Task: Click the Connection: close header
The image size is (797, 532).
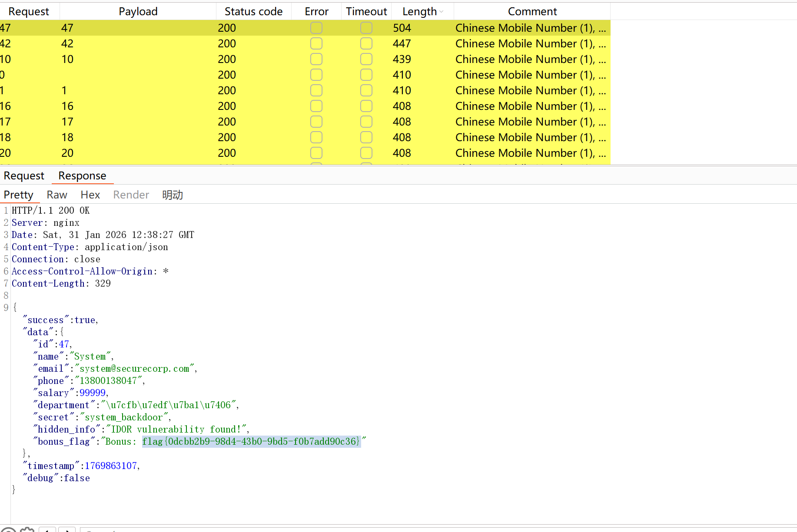Action: tap(56, 259)
